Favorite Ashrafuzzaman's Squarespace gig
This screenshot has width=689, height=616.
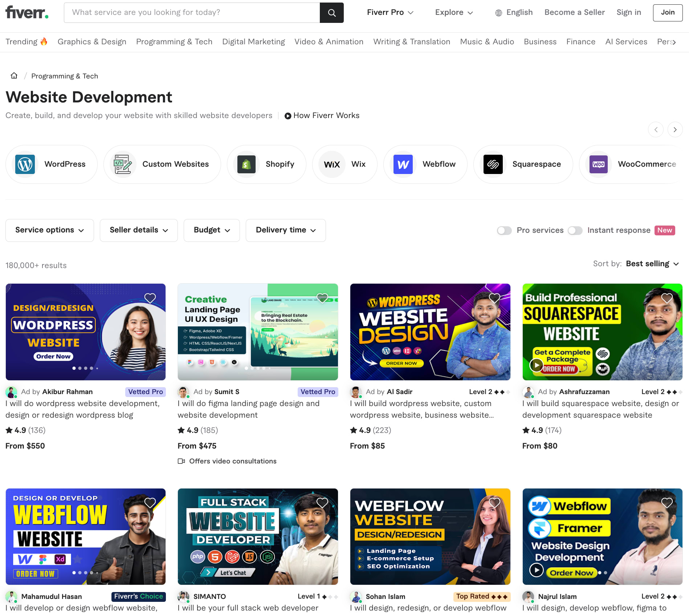[x=667, y=298]
